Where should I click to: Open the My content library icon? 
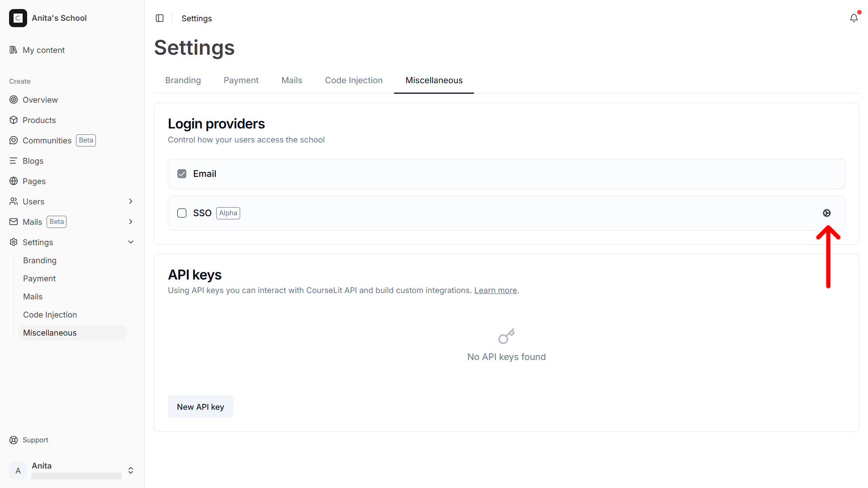pyautogui.click(x=13, y=50)
